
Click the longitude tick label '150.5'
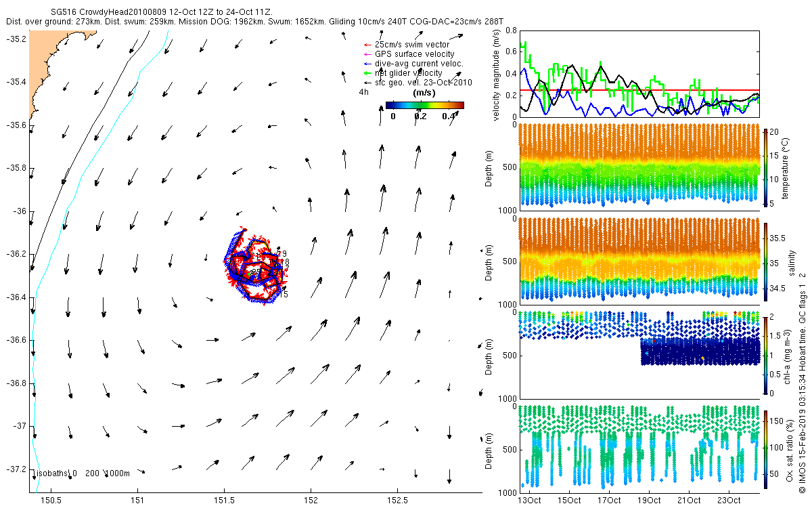[51, 501]
